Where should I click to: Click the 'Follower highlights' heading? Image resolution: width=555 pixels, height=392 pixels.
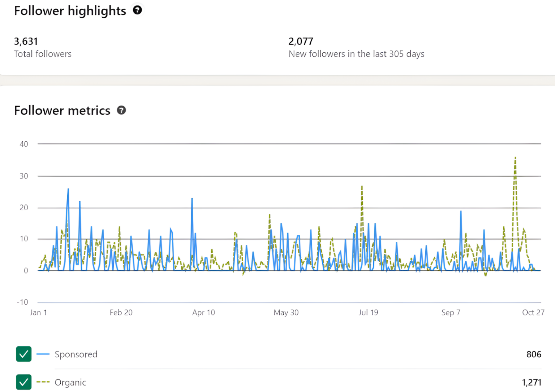70,11
